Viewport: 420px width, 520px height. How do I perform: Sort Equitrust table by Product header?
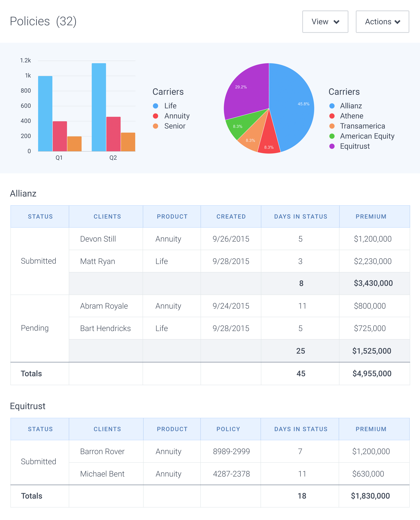click(172, 429)
